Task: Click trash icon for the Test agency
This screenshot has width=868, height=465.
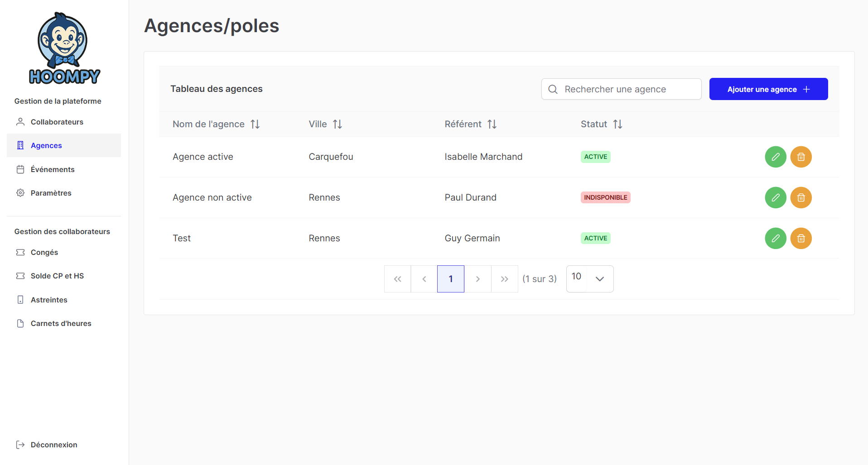Action: [800, 238]
